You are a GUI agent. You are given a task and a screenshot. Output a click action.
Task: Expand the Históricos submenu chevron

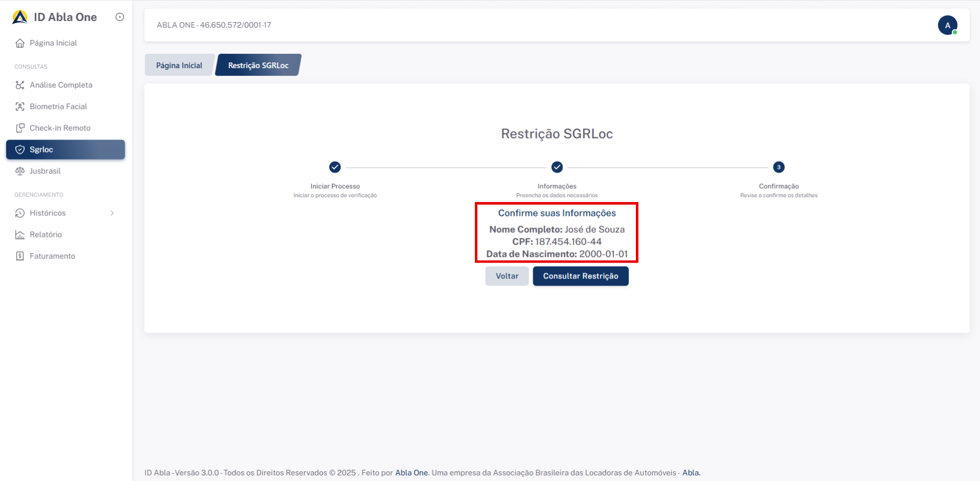tap(112, 213)
